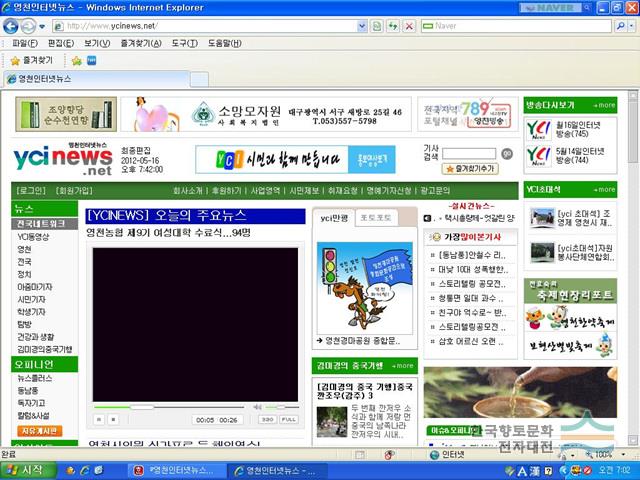Click the browser Forward arrow button

coord(28,27)
